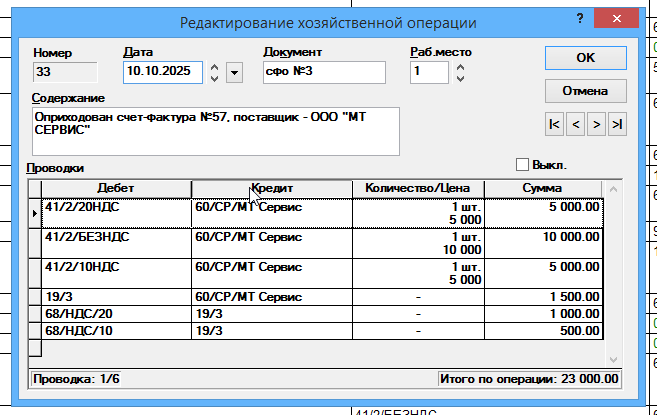Decrease the date with down arrow
This screenshot has width=657, height=415.
pyautogui.click(x=213, y=78)
